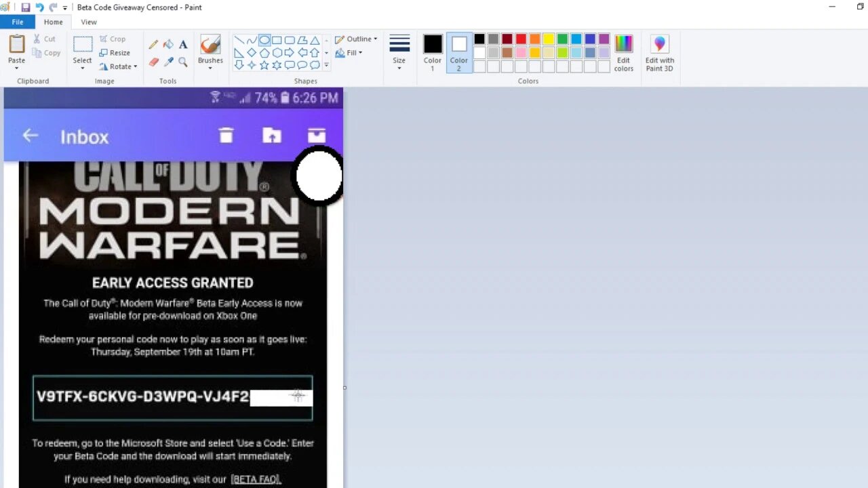Pick the dark red swatch

pyautogui.click(x=507, y=39)
